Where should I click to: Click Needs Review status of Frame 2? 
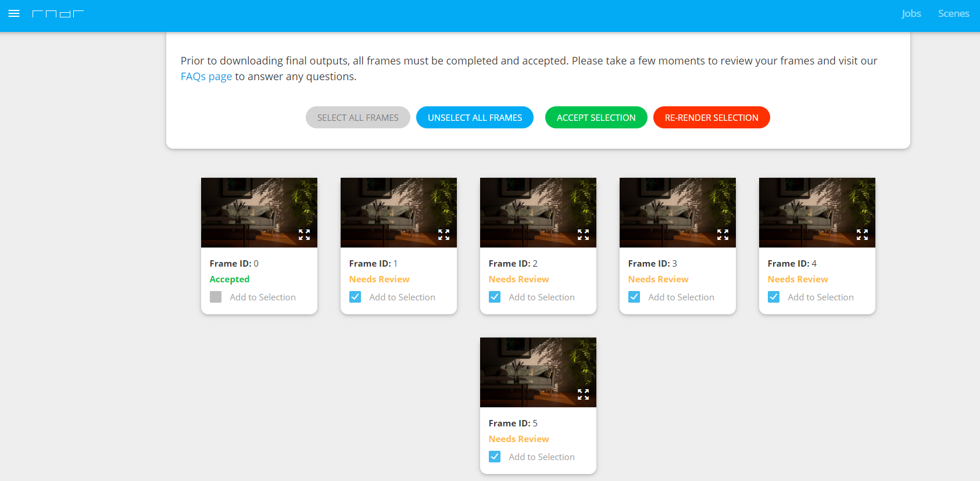[x=519, y=279]
